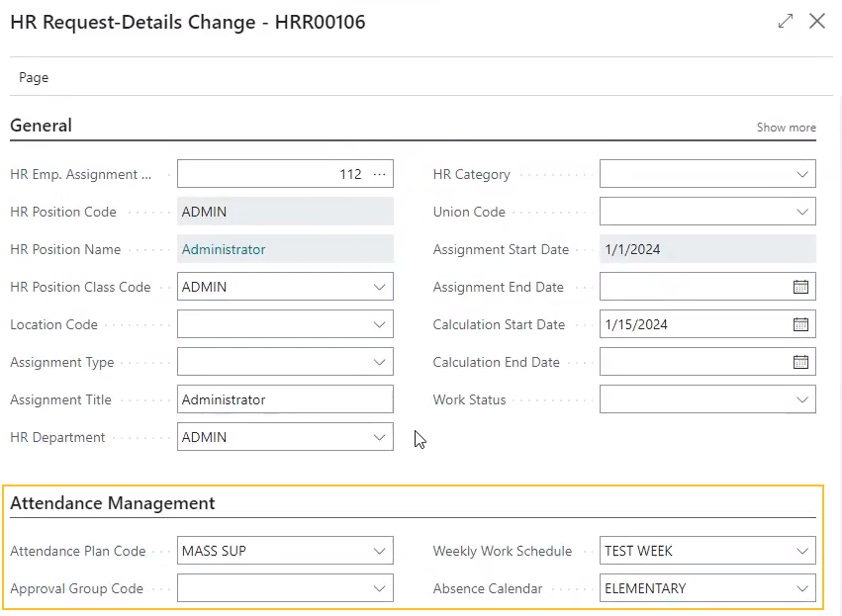Open the Assignment Type dropdown
Screen dimensions: 842x616
click(379, 361)
